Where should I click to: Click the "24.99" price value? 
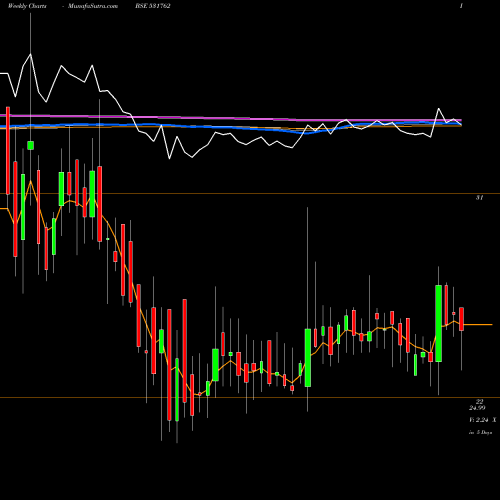pyautogui.click(x=477, y=408)
